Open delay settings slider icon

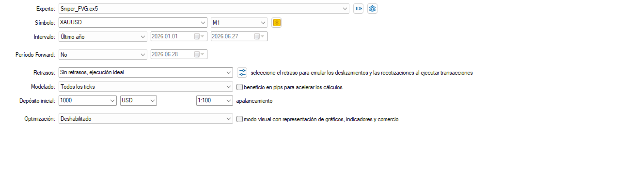pos(242,73)
